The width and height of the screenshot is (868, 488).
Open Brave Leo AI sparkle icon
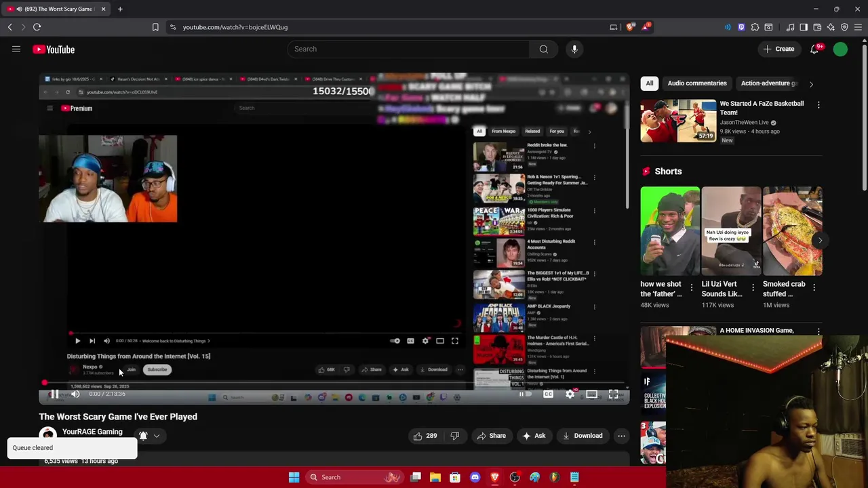pyautogui.click(x=831, y=27)
